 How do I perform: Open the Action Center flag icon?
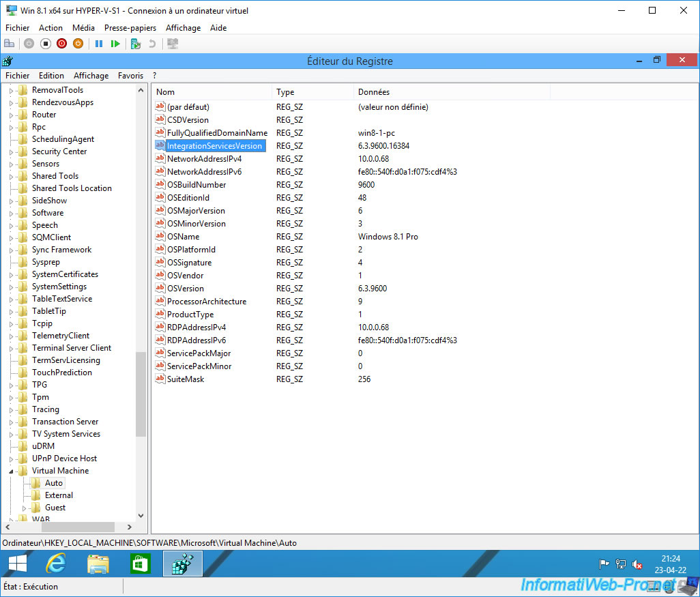click(603, 564)
